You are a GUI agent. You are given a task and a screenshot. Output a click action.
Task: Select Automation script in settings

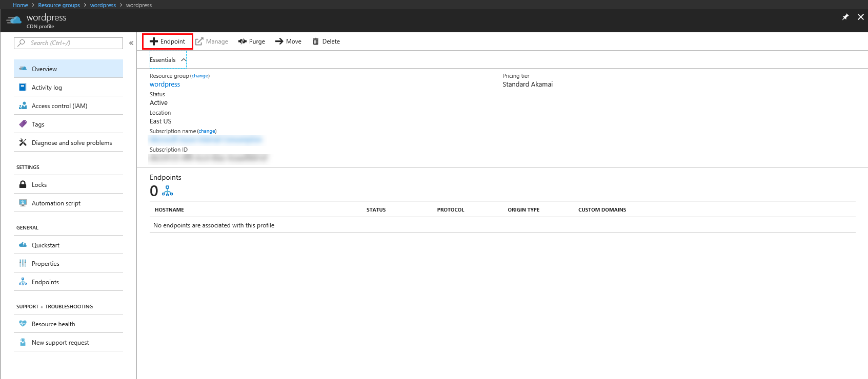coord(69,203)
